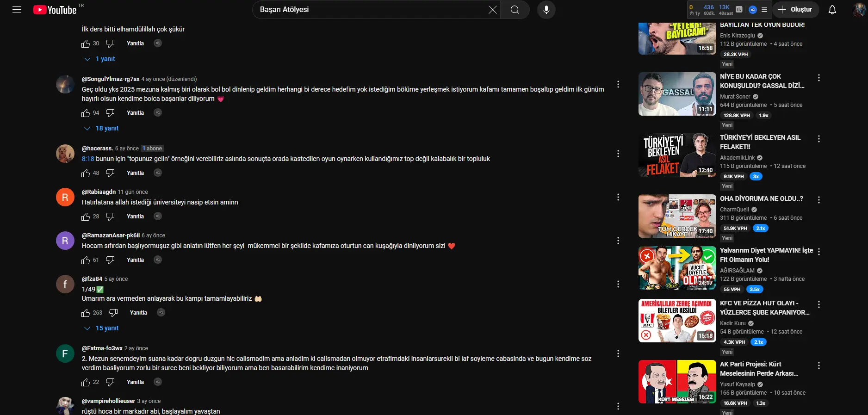Screen dimensions: 868x415
Task: Dislike @SongulYlmaz-rg7sx's comment
Action: pyautogui.click(x=110, y=113)
